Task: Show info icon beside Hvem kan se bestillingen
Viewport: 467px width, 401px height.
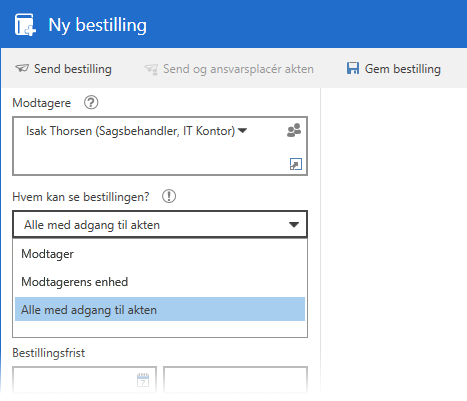Action: (169, 196)
